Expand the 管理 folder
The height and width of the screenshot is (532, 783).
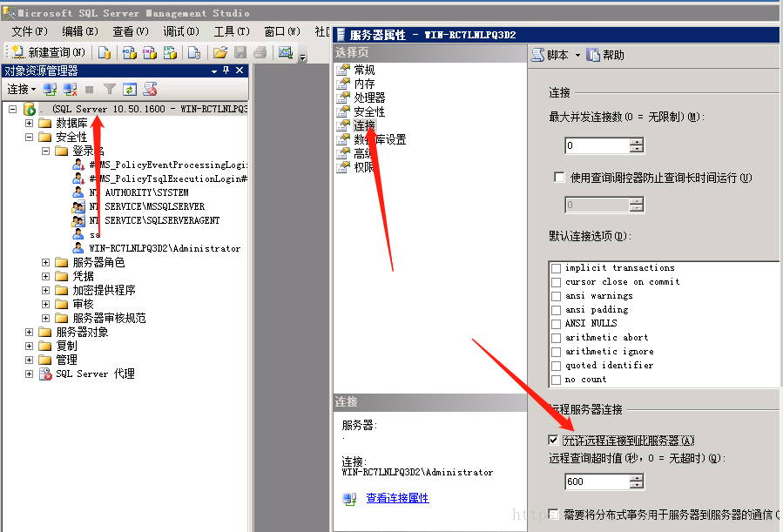click(x=30, y=360)
